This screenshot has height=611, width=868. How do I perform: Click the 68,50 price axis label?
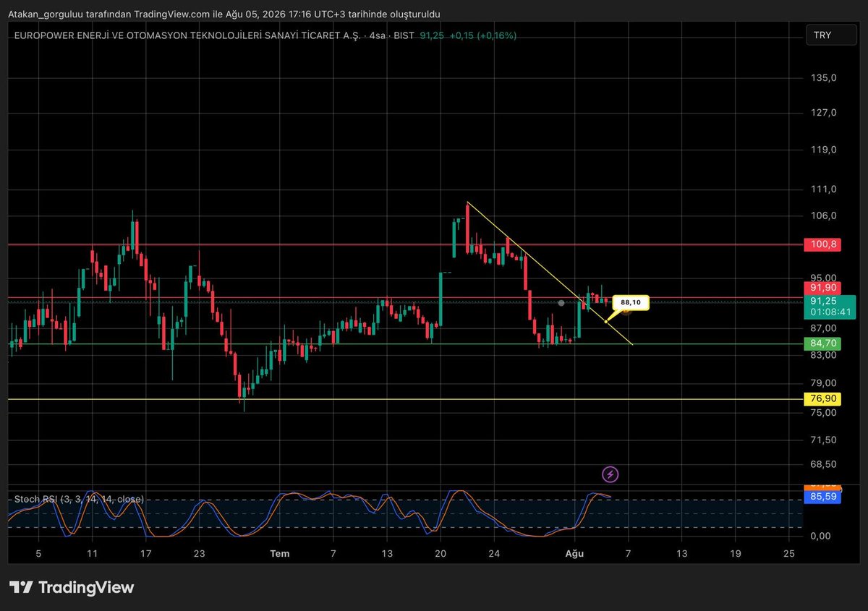(x=824, y=464)
